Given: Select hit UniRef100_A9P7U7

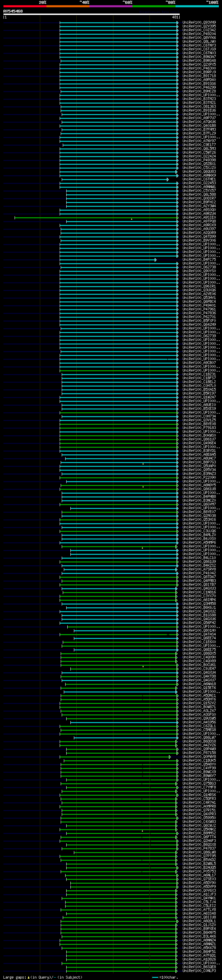Looking at the screenshot, I should coord(199,118).
